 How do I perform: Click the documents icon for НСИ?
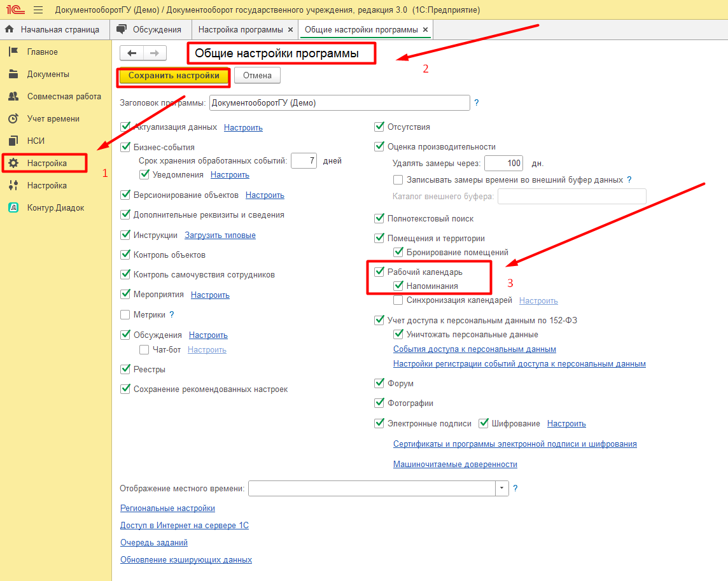point(13,141)
